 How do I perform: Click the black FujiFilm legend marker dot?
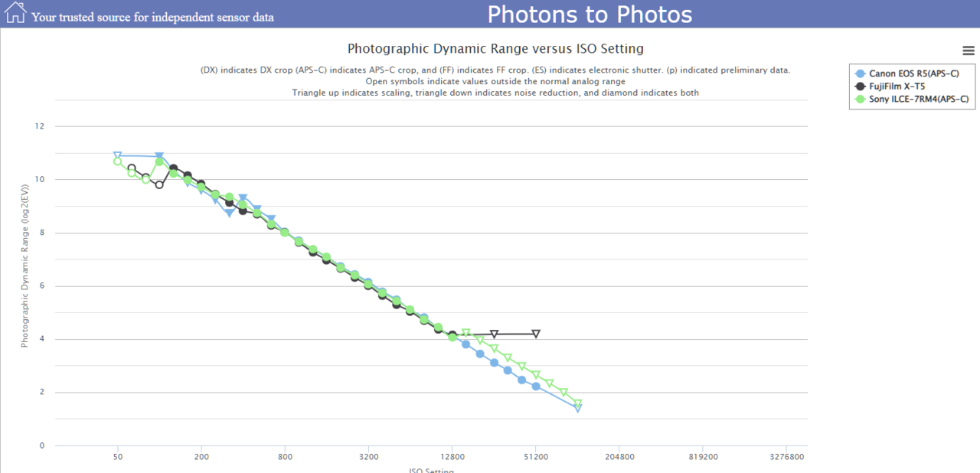860,86
